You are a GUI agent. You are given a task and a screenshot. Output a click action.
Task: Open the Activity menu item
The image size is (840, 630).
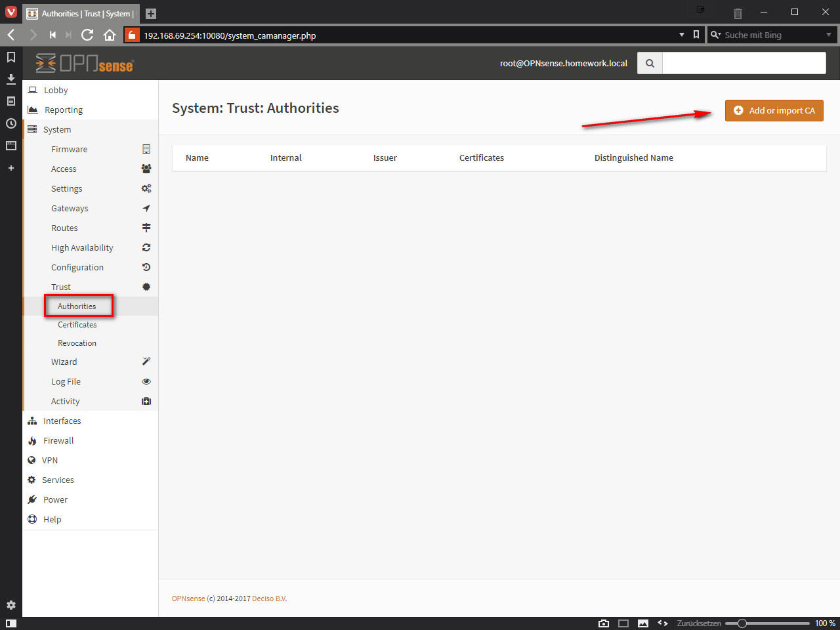click(x=66, y=401)
